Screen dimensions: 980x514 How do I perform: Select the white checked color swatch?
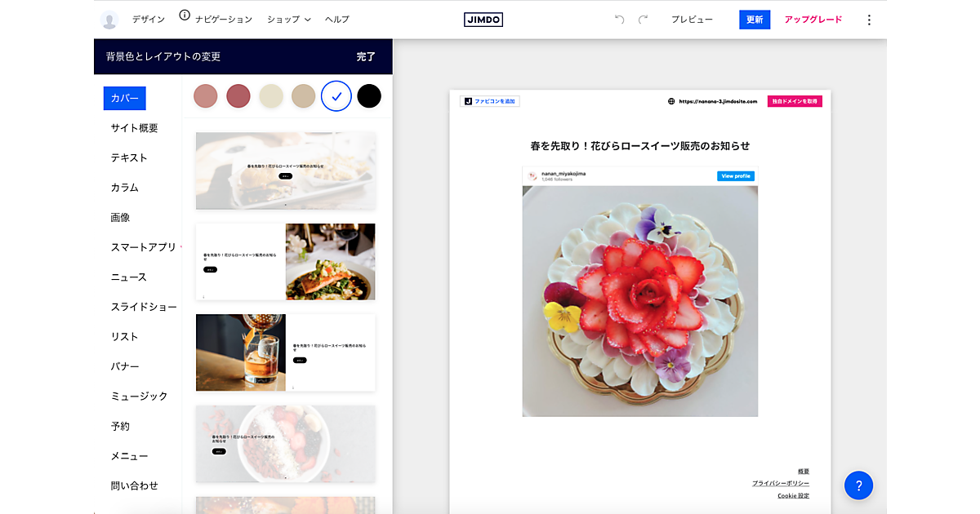point(336,95)
